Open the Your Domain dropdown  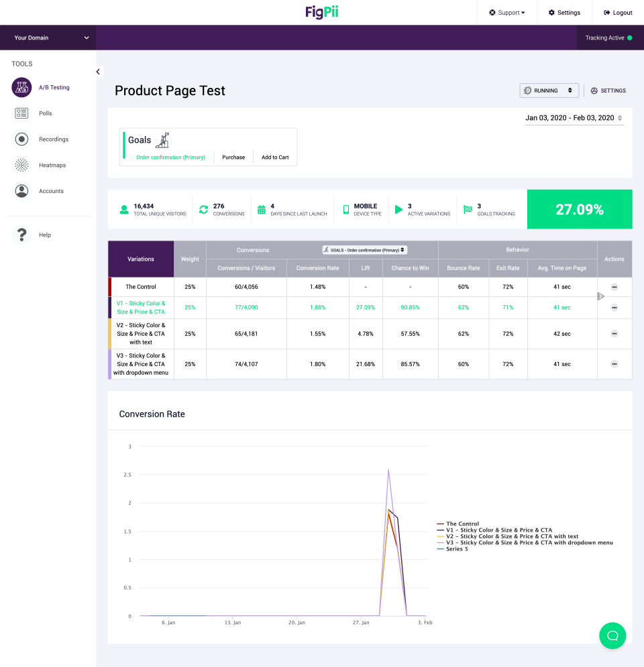pyautogui.click(x=47, y=38)
